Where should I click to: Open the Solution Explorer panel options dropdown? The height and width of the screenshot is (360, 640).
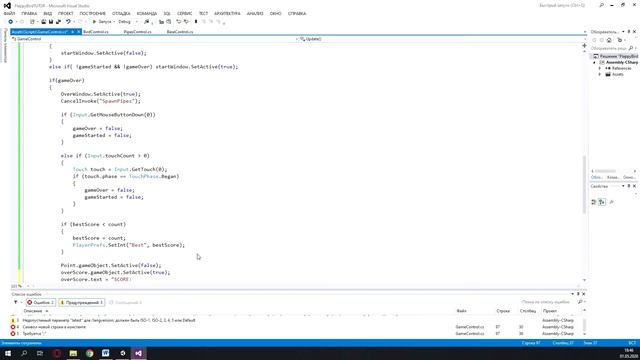pyautogui.click(x=623, y=31)
